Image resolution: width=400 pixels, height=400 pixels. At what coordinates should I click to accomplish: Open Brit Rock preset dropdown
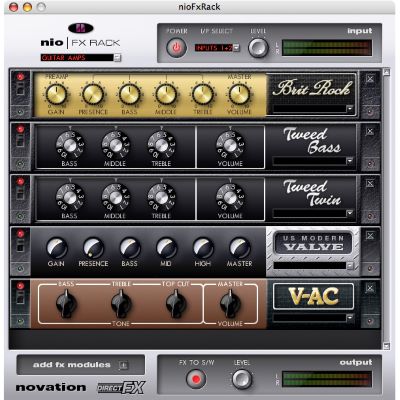click(x=313, y=109)
